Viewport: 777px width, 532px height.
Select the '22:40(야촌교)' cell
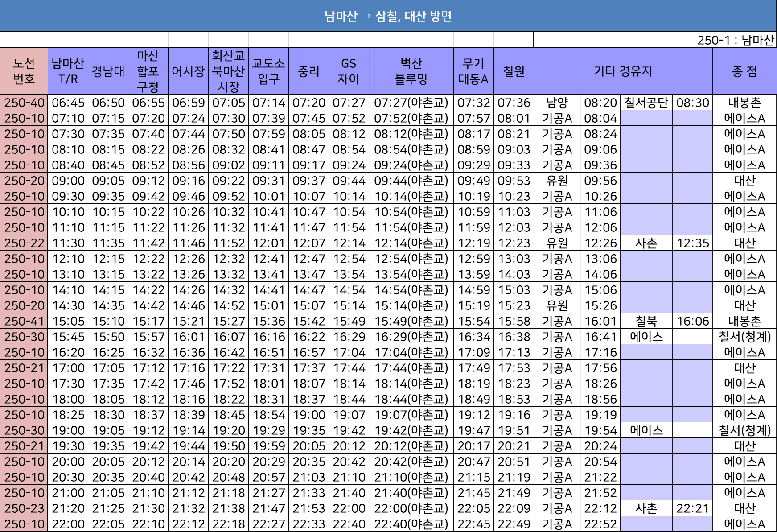pos(411,524)
